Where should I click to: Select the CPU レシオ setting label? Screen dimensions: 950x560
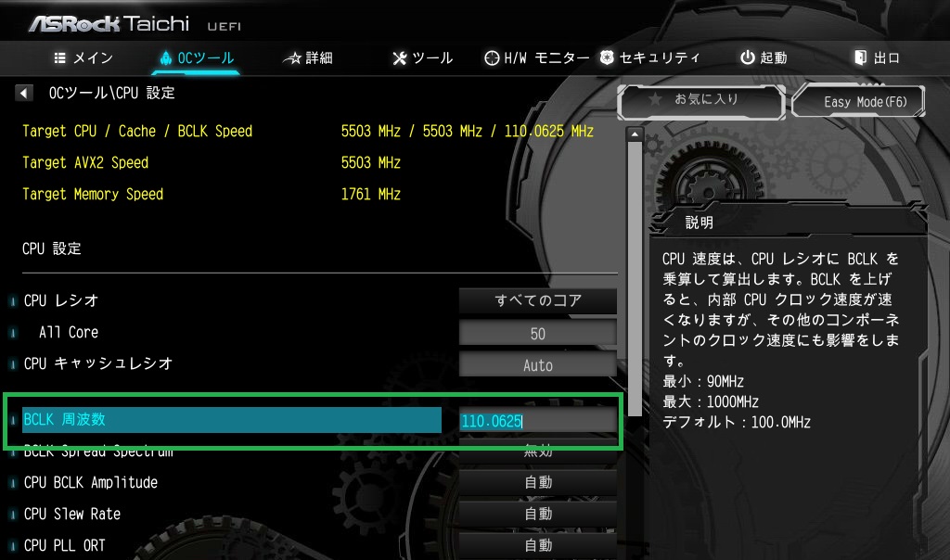[61, 300]
